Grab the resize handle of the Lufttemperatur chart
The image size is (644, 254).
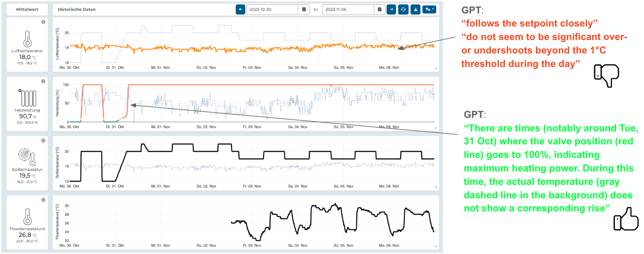coord(435,68)
